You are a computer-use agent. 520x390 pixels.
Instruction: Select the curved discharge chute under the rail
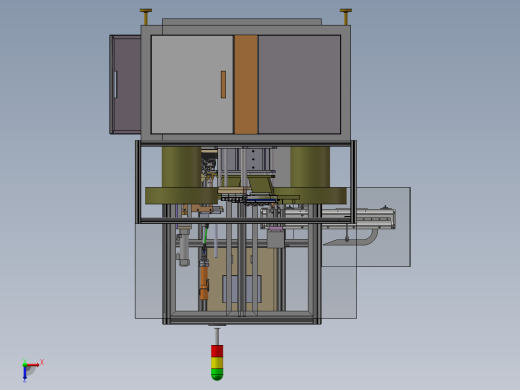pyautogui.click(x=352, y=238)
